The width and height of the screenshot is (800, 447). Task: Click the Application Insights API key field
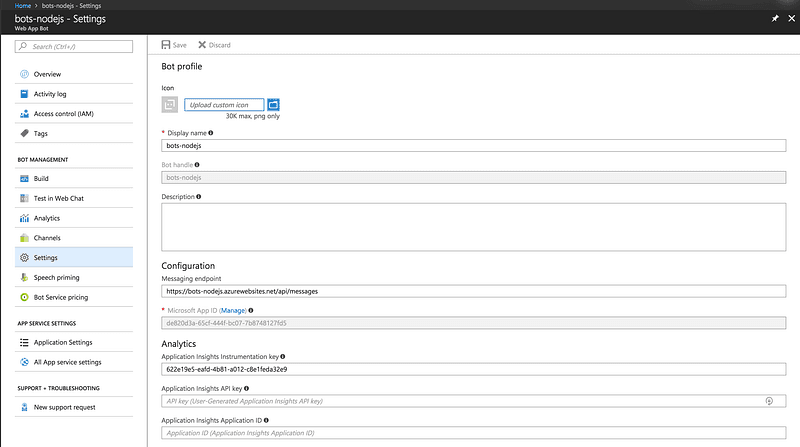473,401
